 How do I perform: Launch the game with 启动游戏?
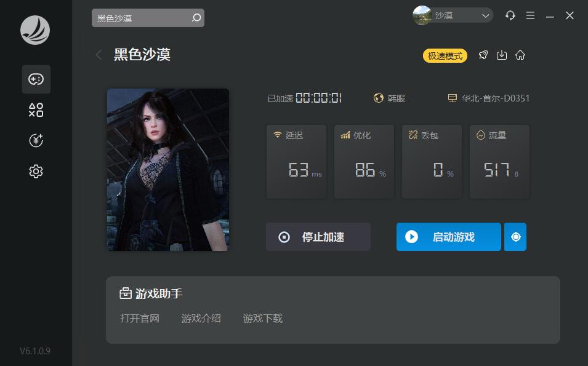click(x=448, y=237)
